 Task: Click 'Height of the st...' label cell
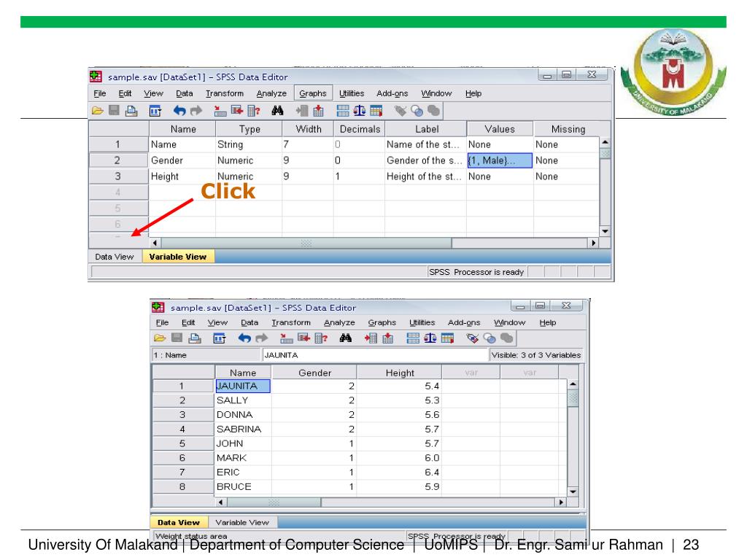[425, 176]
